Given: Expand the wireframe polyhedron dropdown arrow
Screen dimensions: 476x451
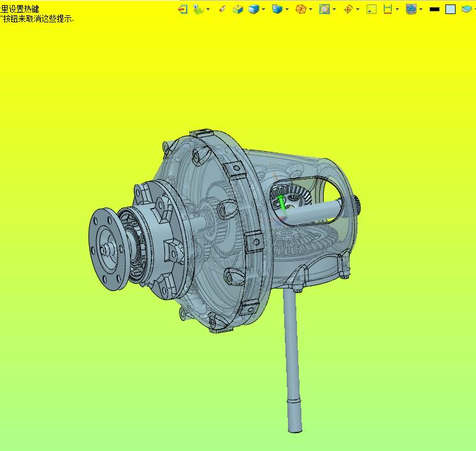Looking at the screenshot, I should point(310,10).
